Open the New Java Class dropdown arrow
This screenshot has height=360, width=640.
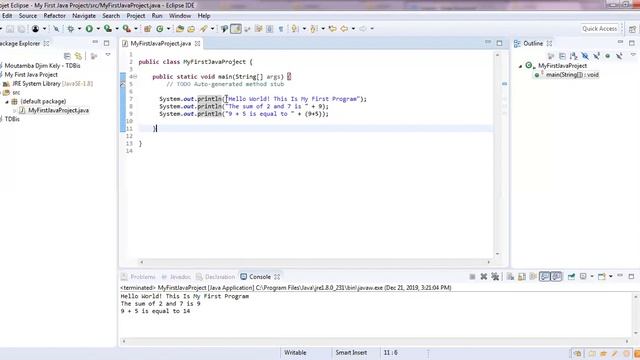click(x=168, y=29)
